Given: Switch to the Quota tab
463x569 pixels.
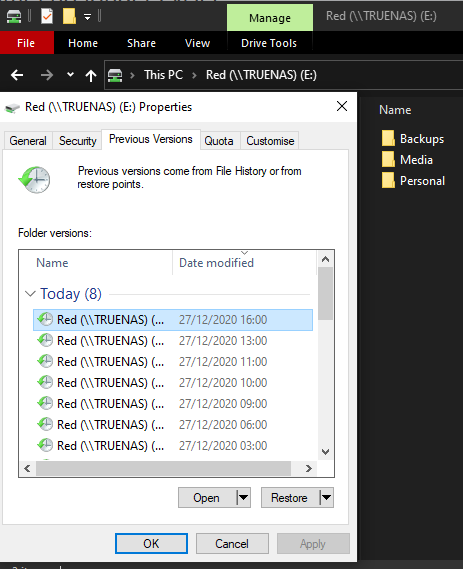Looking at the screenshot, I should click(x=219, y=141).
